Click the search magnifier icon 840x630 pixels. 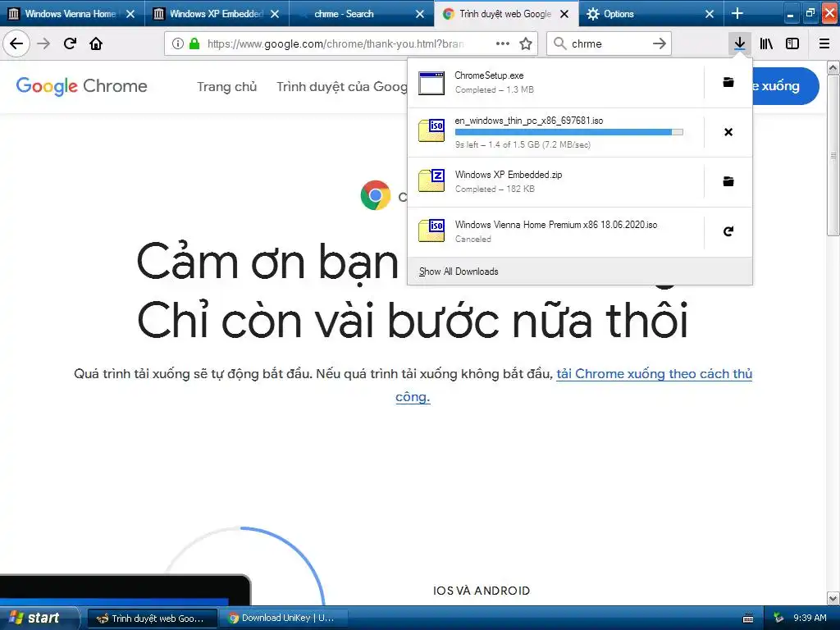(x=559, y=43)
